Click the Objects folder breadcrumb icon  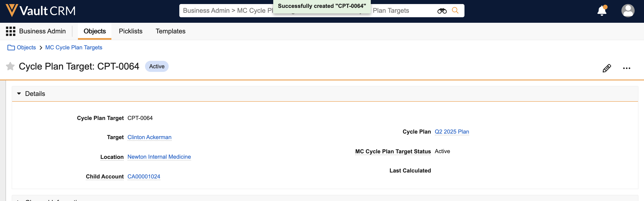(x=11, y=47)
